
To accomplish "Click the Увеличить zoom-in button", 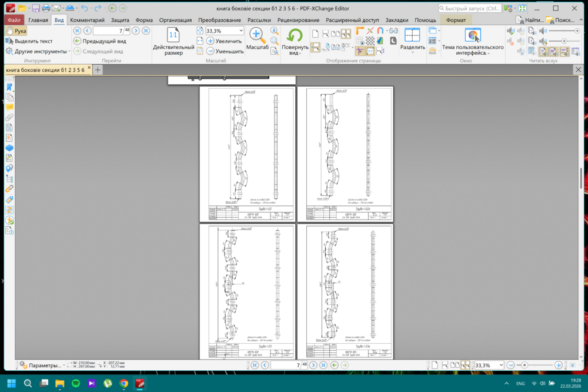I will [224, 41].
